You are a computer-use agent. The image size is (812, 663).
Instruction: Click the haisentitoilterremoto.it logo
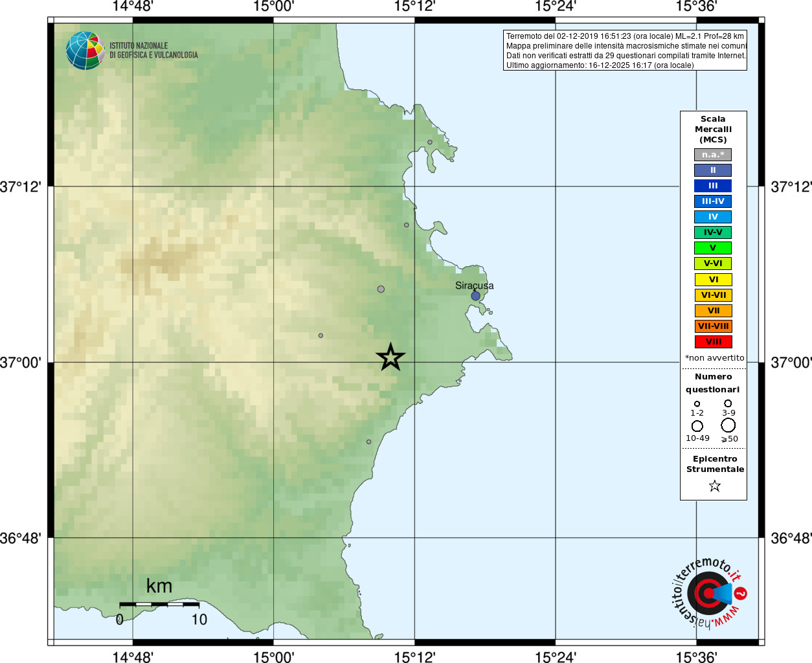point(709,593)
